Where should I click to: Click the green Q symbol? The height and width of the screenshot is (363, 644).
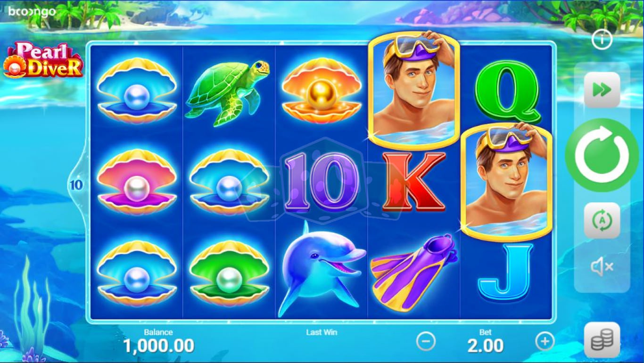507,92
